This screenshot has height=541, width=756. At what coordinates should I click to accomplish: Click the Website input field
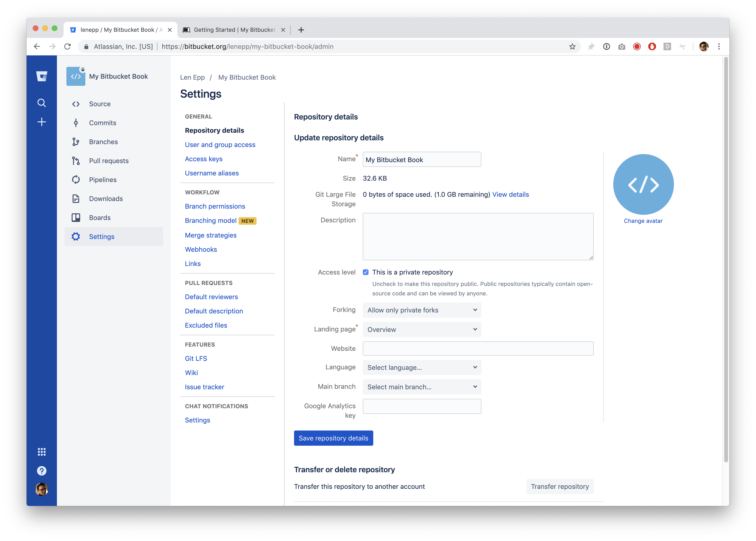click(478, 348)
